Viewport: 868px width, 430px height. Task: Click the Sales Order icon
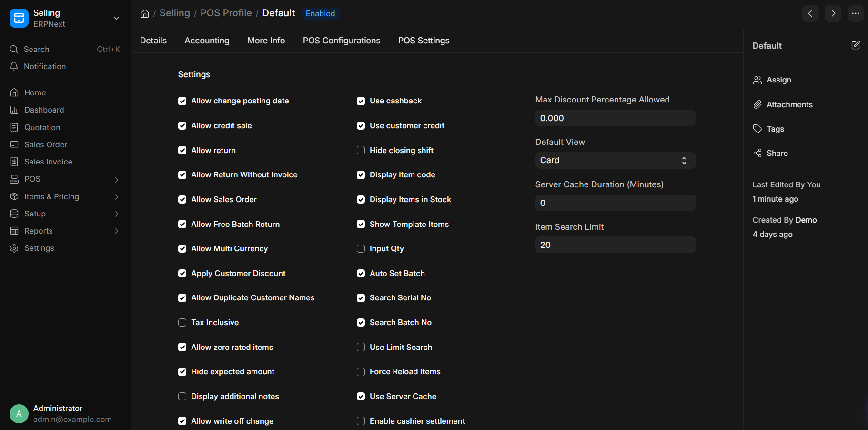tap(14, 144)
